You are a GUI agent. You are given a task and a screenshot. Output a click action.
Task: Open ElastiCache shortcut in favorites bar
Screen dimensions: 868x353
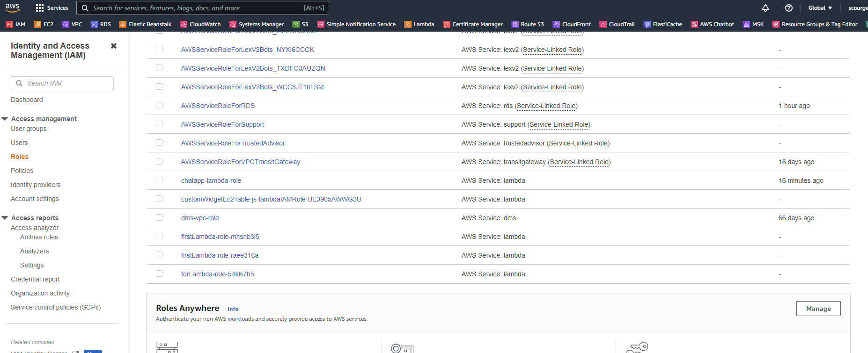(x=662, y=24)
